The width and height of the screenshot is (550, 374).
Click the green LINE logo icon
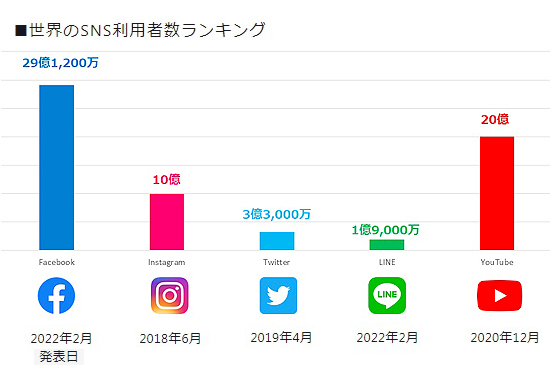tap(387, 295)
